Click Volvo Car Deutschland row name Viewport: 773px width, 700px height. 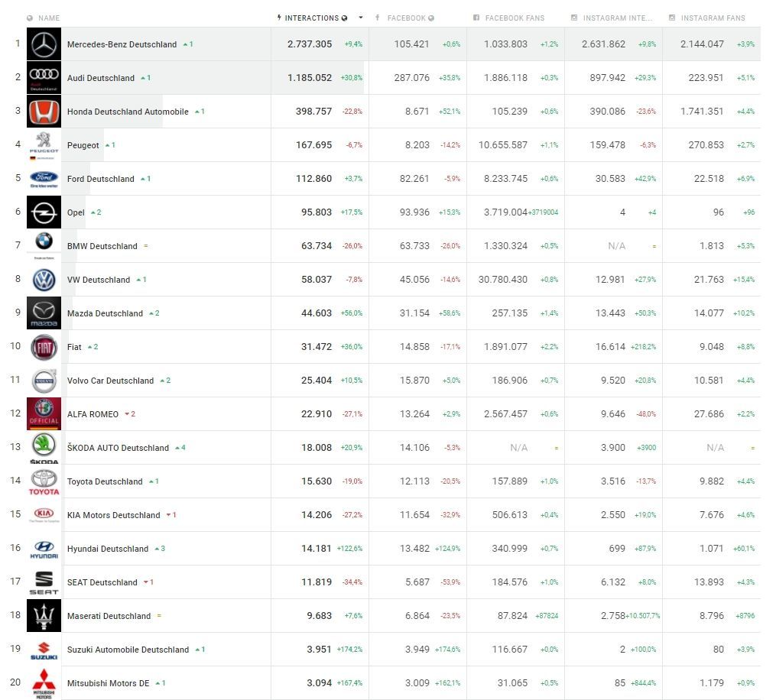[110, 381]
